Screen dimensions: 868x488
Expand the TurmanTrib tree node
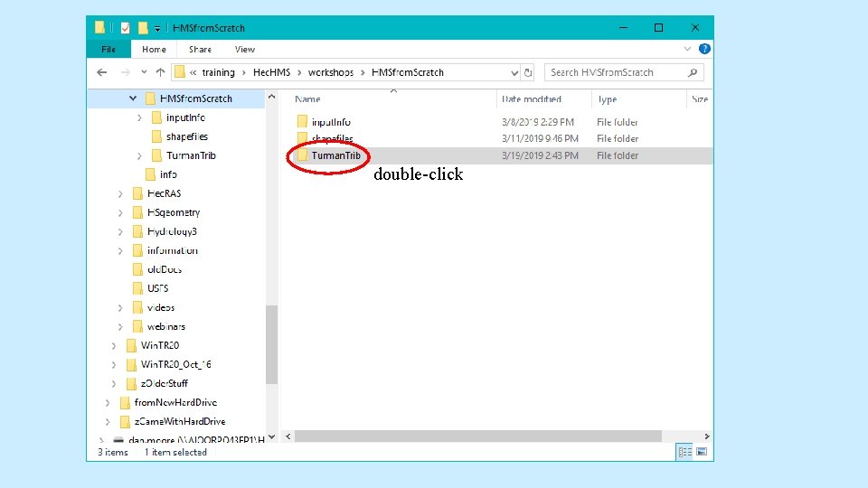139,156
